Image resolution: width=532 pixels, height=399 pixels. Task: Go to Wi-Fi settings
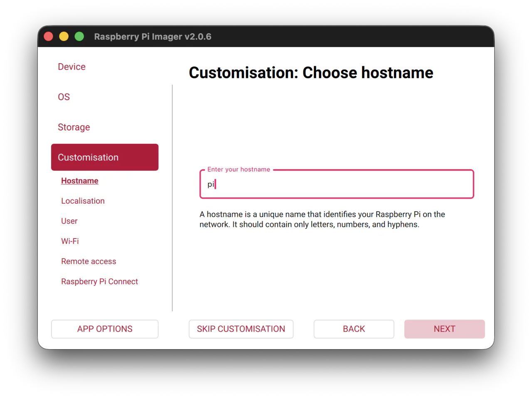pyautogui.click(x=70, y=241)
